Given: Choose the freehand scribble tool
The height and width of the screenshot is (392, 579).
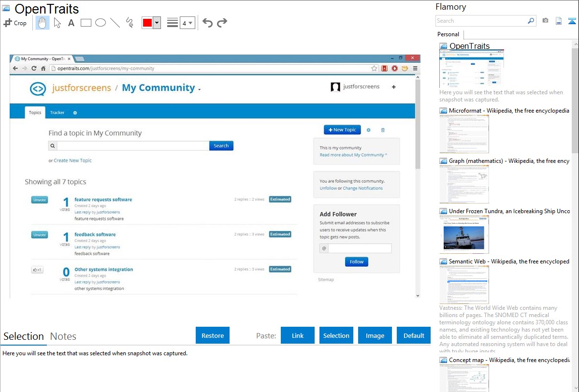Looking at the screenshot, I should click(x=130, y=23).
